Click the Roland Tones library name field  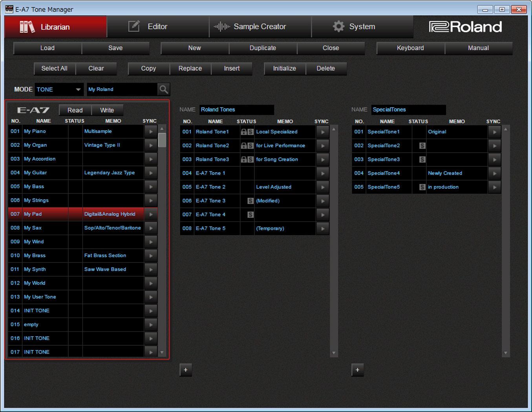coord(237,109)
